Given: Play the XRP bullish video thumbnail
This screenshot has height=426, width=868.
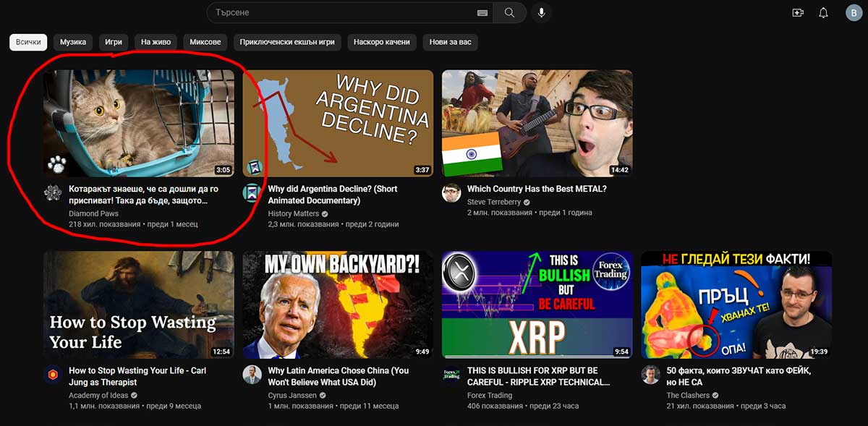Looking at the screenshot, I should pos(537,304).
